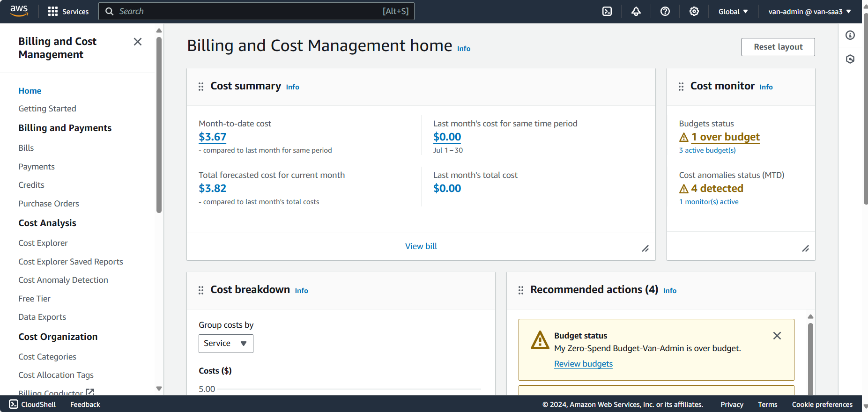Click drag handle of Cost breakdown widget

[201, 290]
